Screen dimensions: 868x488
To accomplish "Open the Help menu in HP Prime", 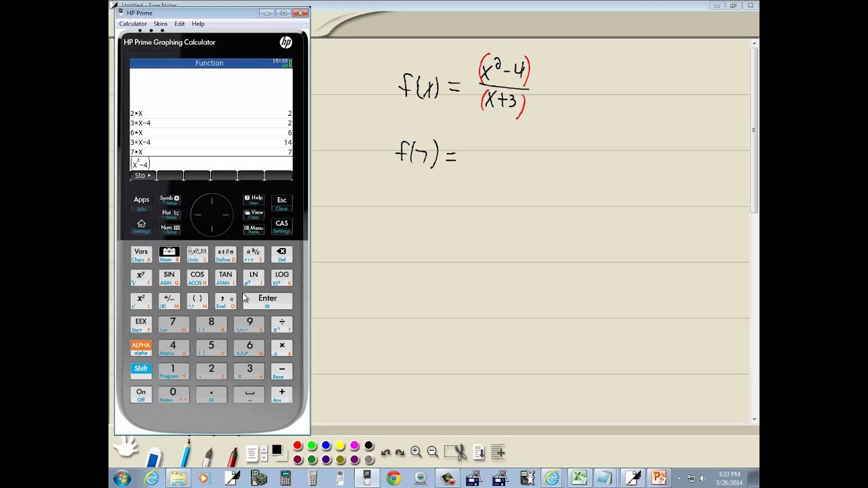I will (198, 24).
